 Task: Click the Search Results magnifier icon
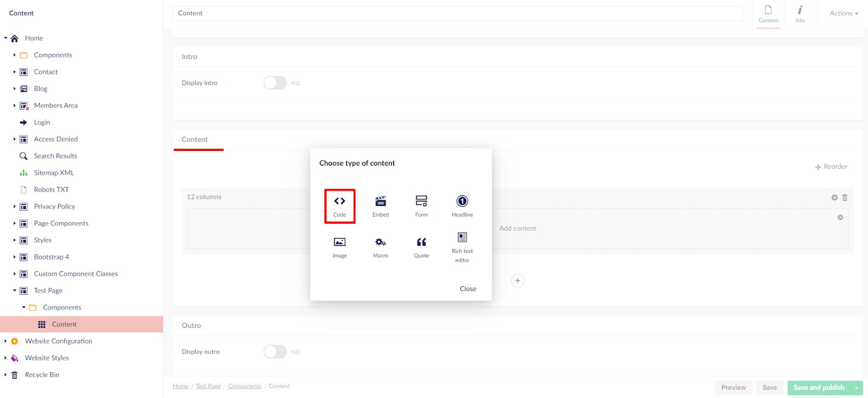(23, 156)
